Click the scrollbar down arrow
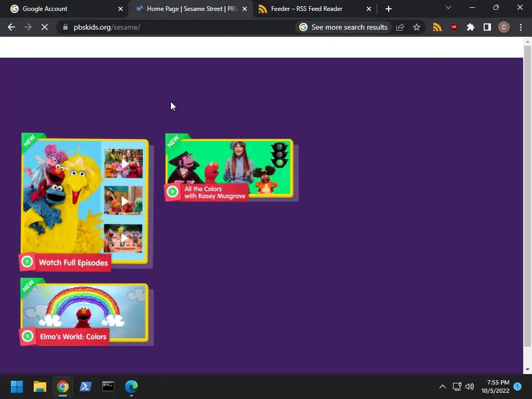Screen dimensions: 532x399 pyautogui.click(x=527, y=369)
